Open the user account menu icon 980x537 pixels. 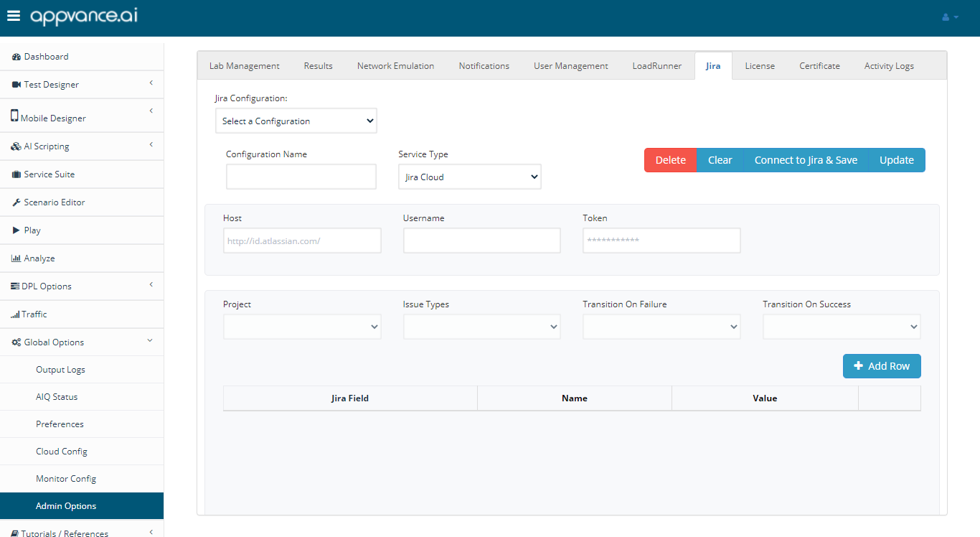(x=950, y=17)
